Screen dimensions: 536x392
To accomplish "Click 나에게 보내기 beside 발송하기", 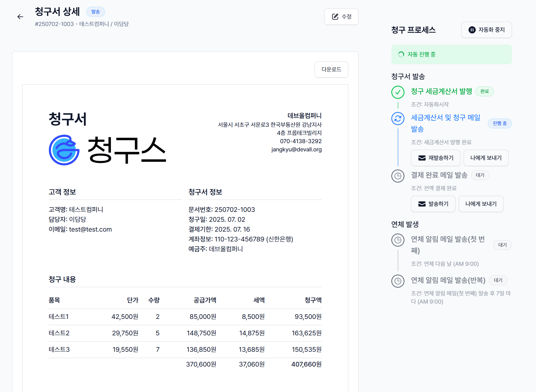I will click(x=481, y=204).
